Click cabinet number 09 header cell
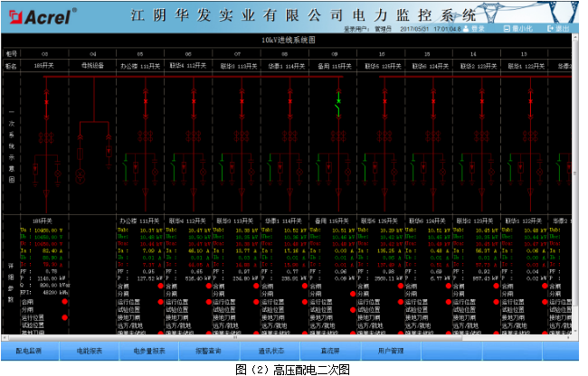This screenshot has width=588, height=376. tap(335, 54)
